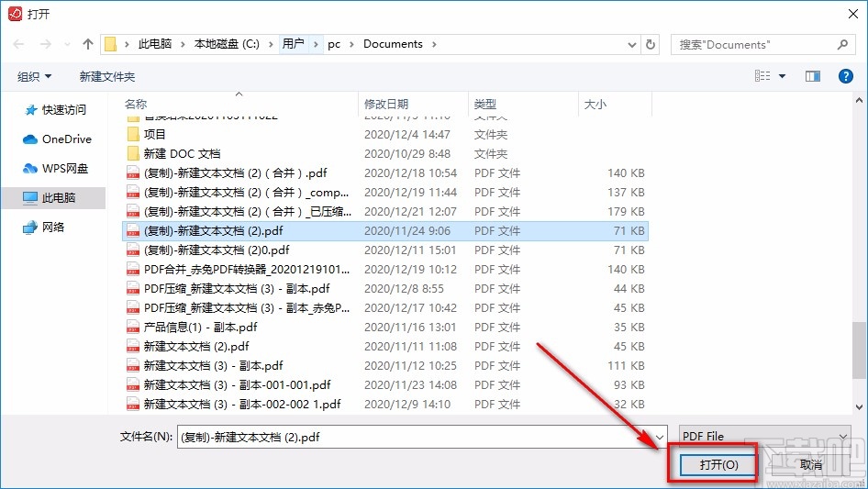Expand chevron after Documents in breadcrumb

point(434,44)
